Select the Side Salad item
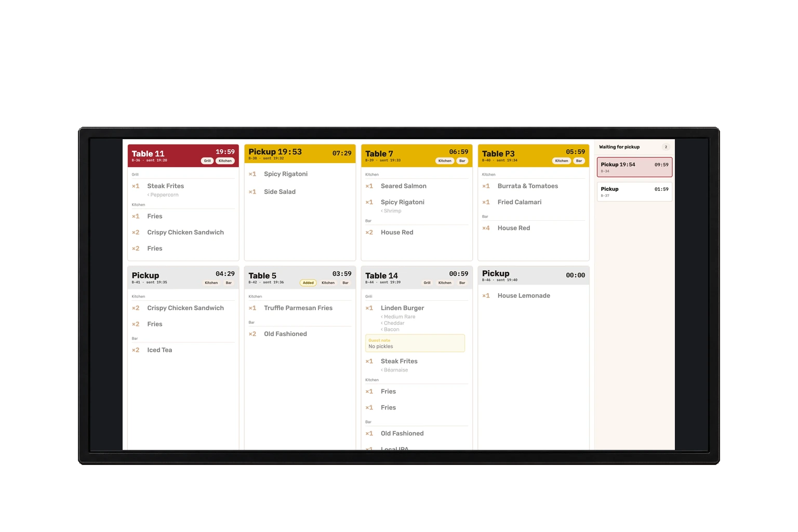This screenshot has height=532, width=798. point(280,192)
